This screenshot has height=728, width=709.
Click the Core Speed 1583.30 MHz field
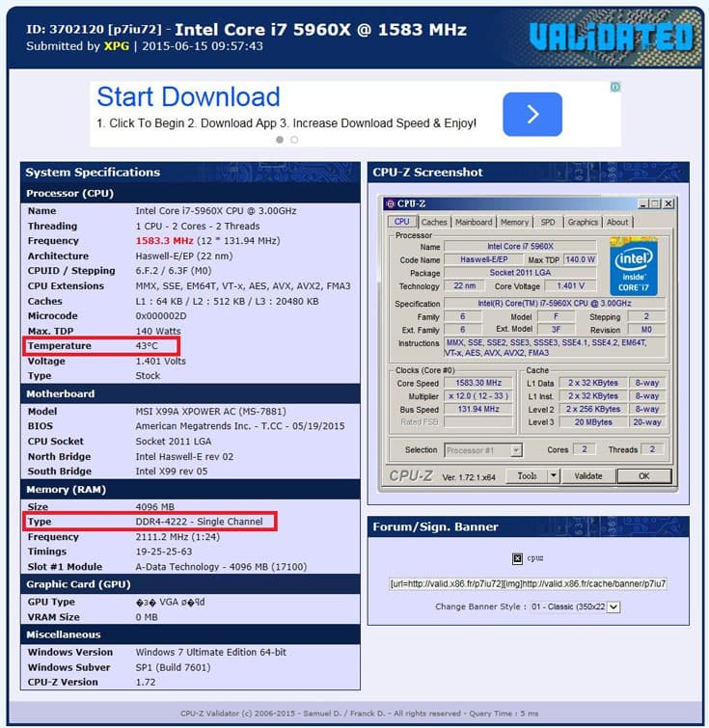click(478, 383)
